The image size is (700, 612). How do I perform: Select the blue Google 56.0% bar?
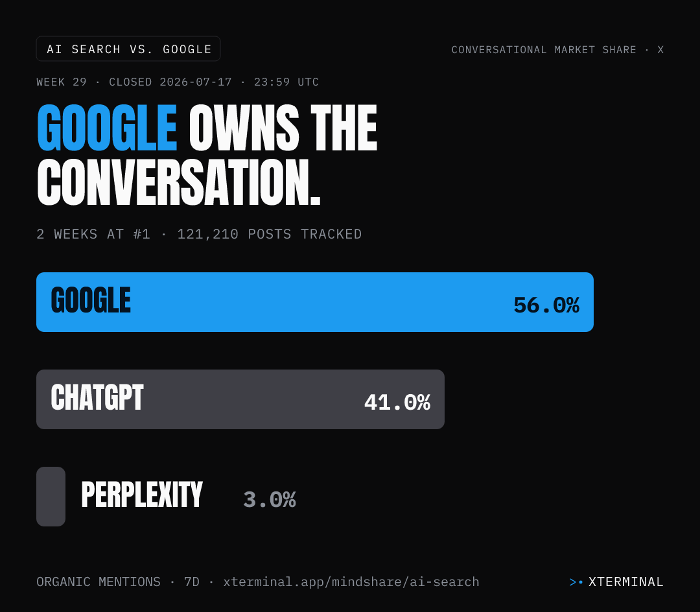point(315,301)
